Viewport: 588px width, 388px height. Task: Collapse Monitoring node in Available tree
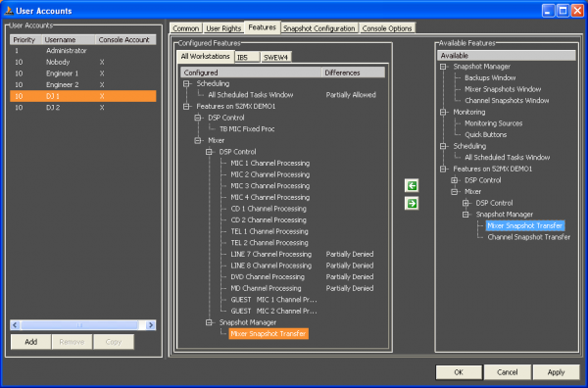point(443,112)
